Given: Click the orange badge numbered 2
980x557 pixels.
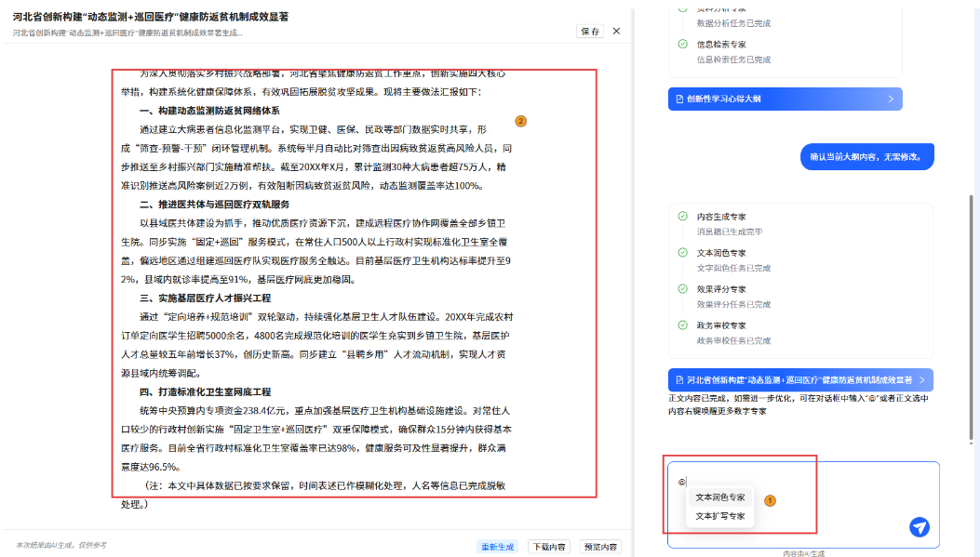Looking at the screenshot, I should coord(520,121).
